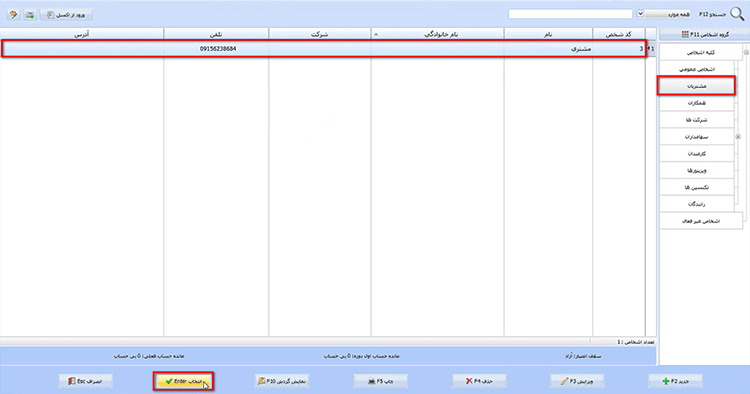Sort by نام column header

[x=548, y=34]
